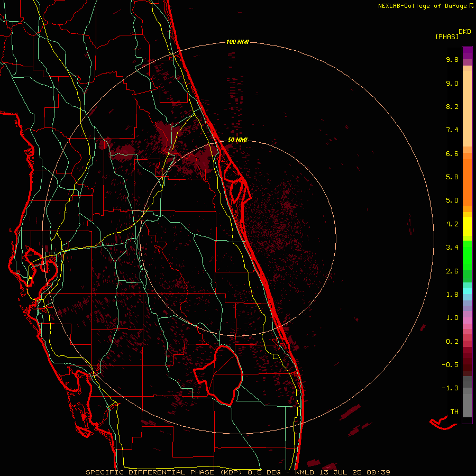Viewport: 476px width, 476px height.
Task: Pick the pink color bar segment
Action: [x=467, y=321]
